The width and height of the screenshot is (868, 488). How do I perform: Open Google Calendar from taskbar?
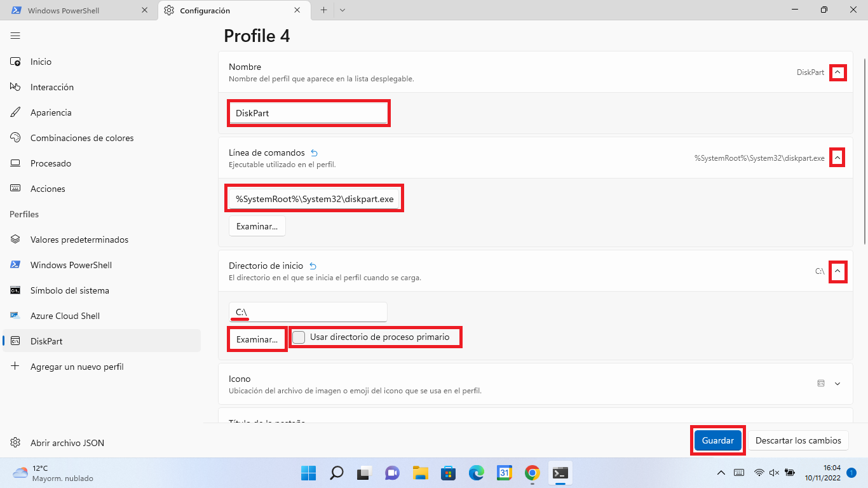point(505,473)
